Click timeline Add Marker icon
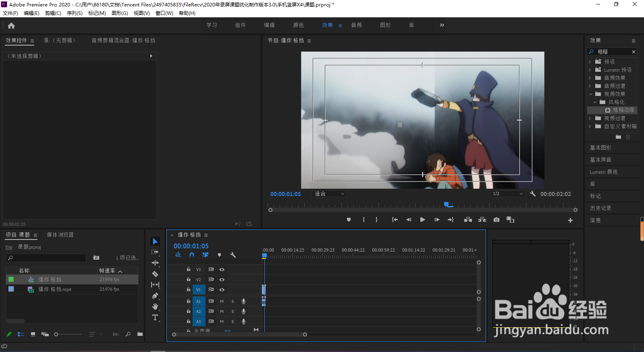The width and height of the screenshot is (644, 352). point(219,255)
